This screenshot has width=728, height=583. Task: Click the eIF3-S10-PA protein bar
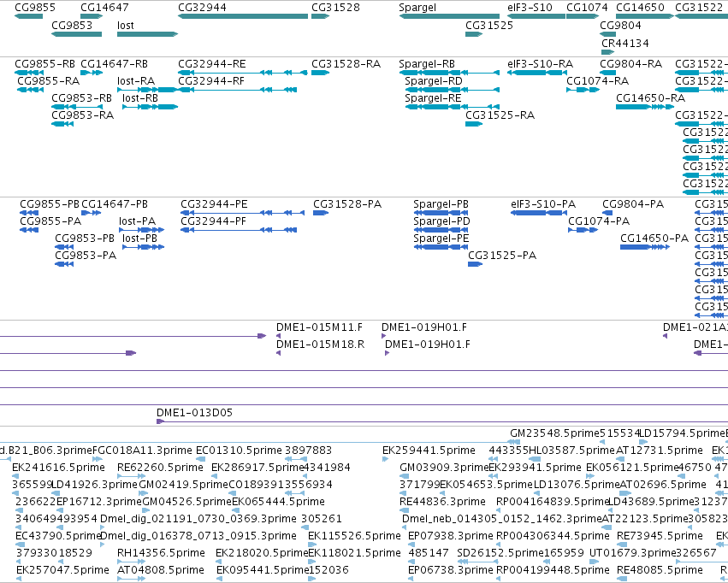pyautogui.click(x=539, y=212)
